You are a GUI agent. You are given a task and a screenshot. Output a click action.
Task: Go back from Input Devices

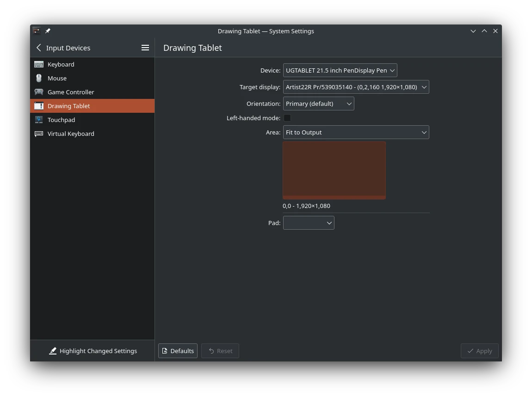click(39, 48)
